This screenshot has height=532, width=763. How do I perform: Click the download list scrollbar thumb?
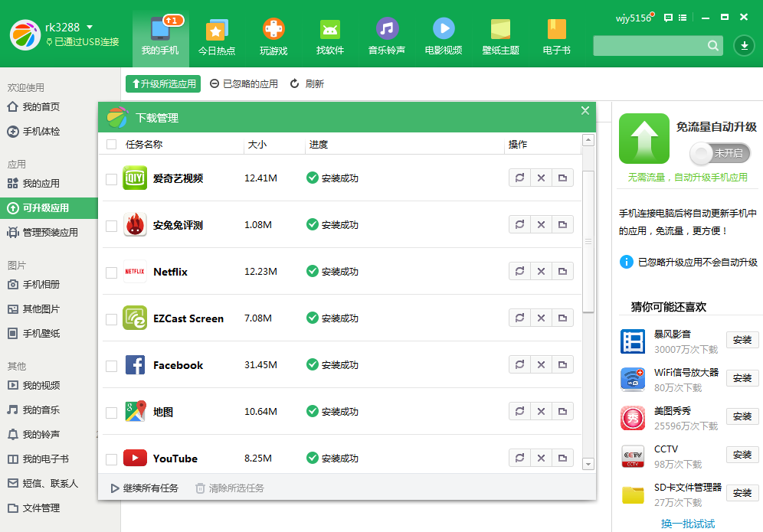point(588,242)
